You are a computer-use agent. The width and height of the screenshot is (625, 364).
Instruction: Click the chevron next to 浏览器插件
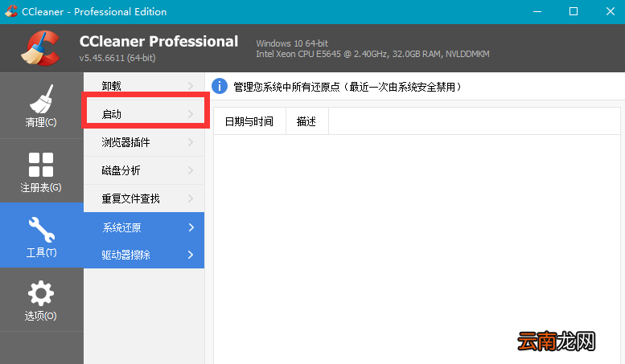pyautogui.click(x=191, y=142)
